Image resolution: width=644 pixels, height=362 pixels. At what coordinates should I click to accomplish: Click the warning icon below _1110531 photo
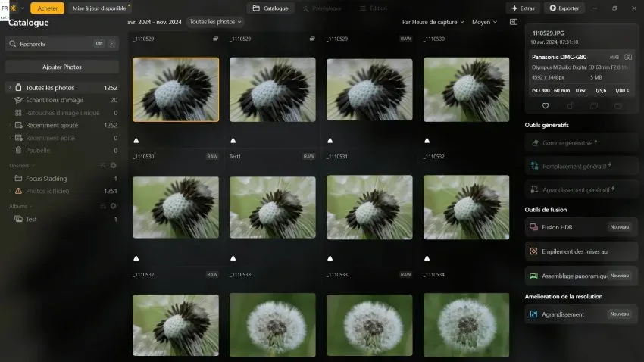coord(330,258)
